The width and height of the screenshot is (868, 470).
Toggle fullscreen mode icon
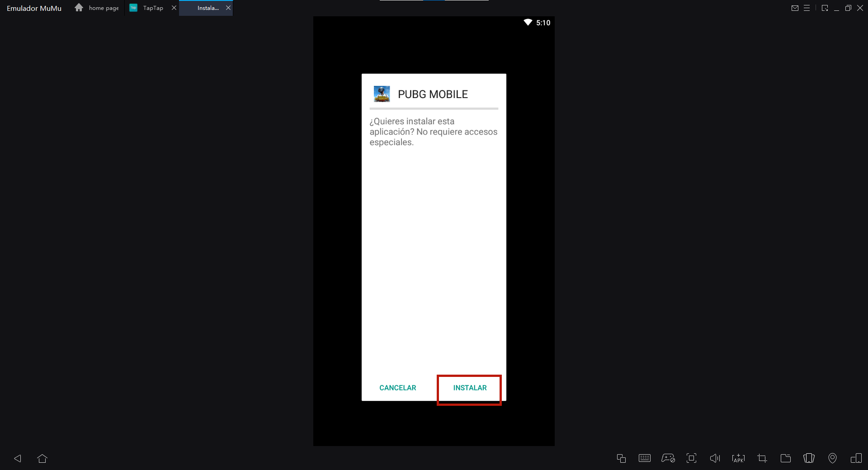[691, 458]
